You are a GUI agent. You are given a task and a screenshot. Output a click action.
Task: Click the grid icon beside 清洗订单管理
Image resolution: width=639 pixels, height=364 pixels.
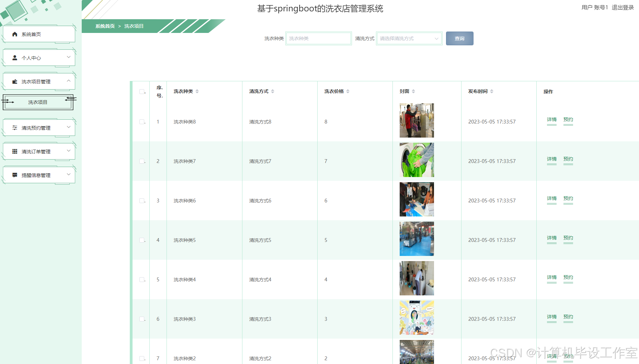[15, 152]
